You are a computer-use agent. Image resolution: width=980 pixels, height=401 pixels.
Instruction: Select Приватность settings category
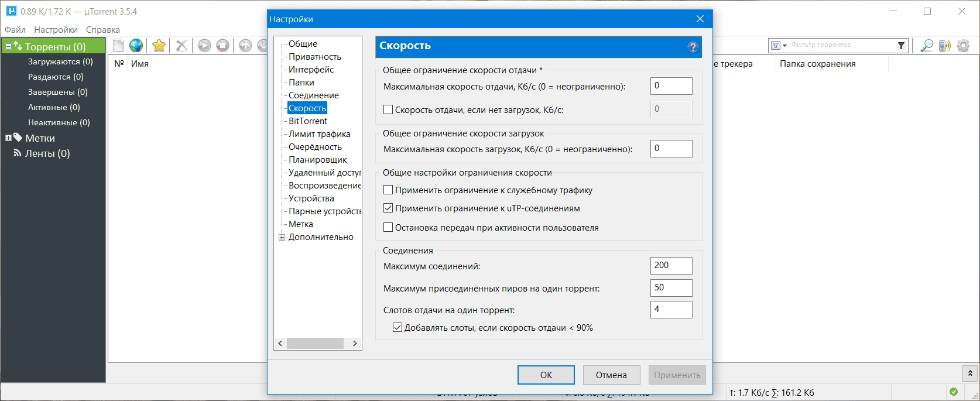pos(315,56)
